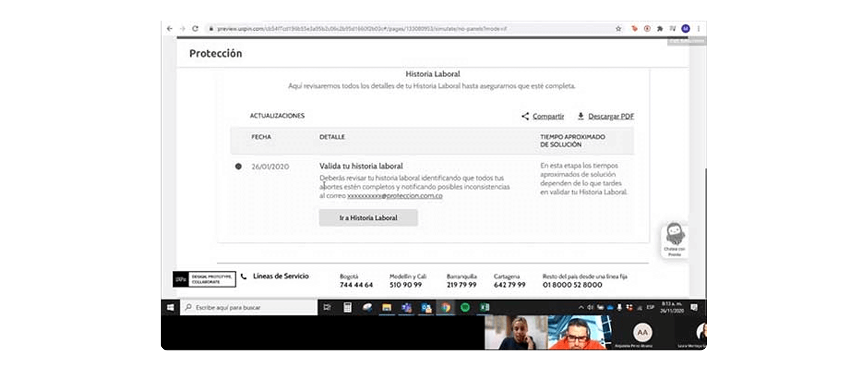Open Excel from the taskbar
This screenshot has width=868, height=371.
point(485,308)
